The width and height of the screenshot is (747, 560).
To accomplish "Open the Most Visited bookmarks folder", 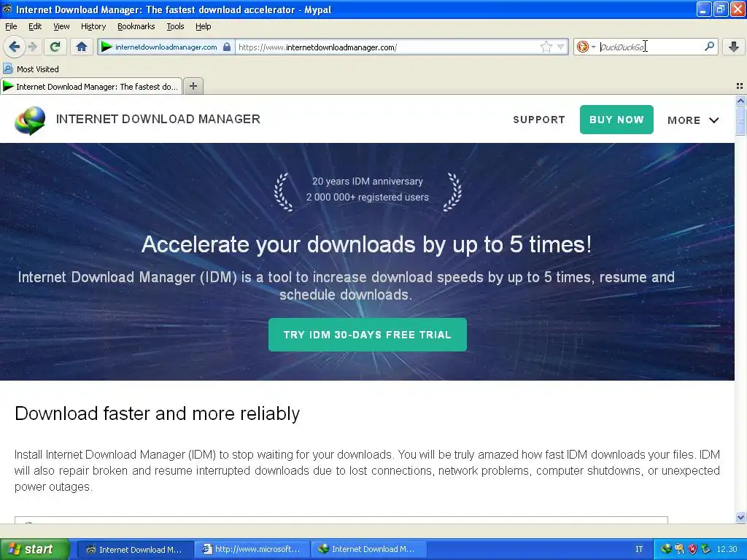I will pos(31,69).
